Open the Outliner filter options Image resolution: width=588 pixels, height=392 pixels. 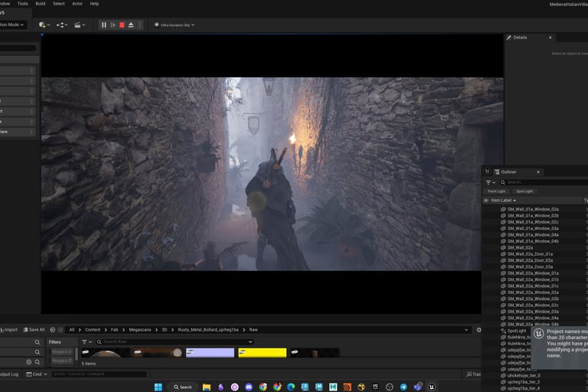(x=490, y=182)
